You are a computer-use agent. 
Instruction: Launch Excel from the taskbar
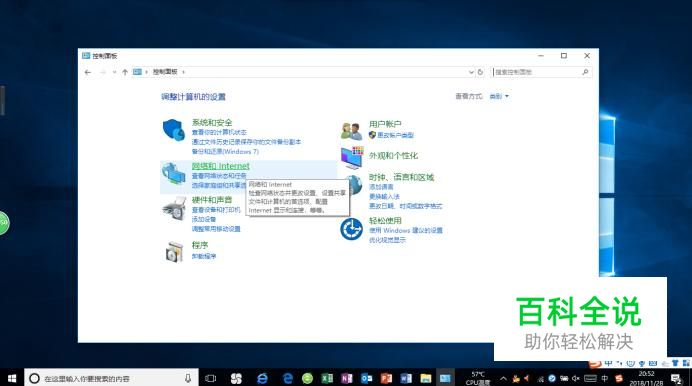[327, 378]
